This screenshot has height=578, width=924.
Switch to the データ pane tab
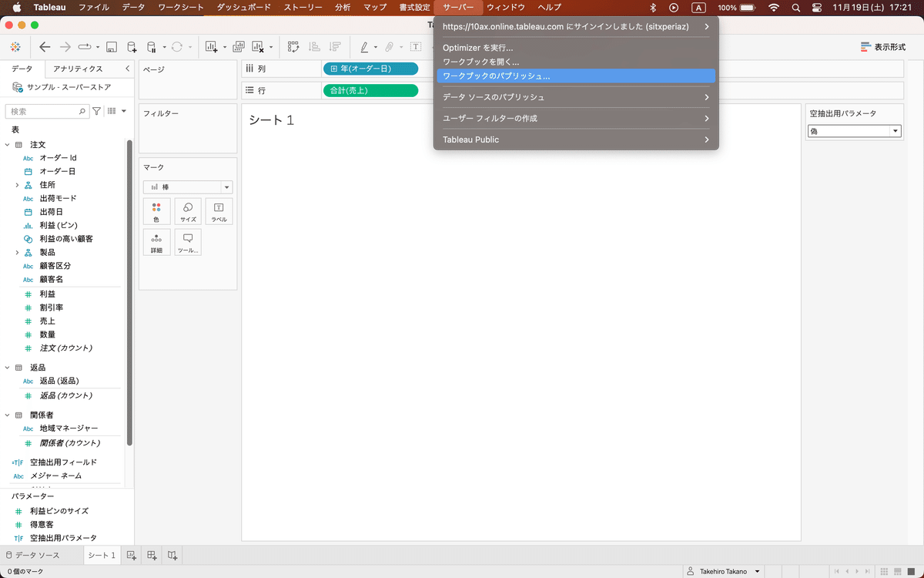click(x=22, y=69)
